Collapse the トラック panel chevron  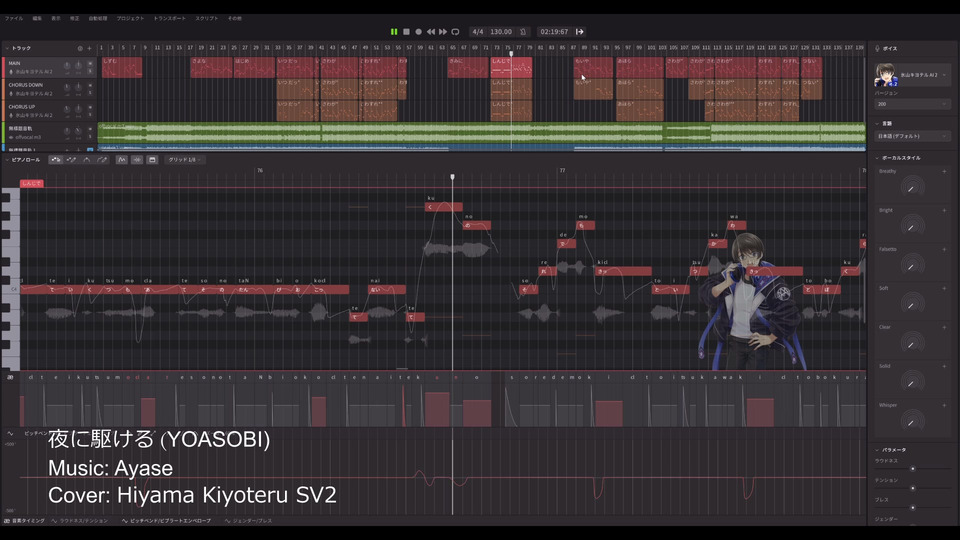point(7,48)
